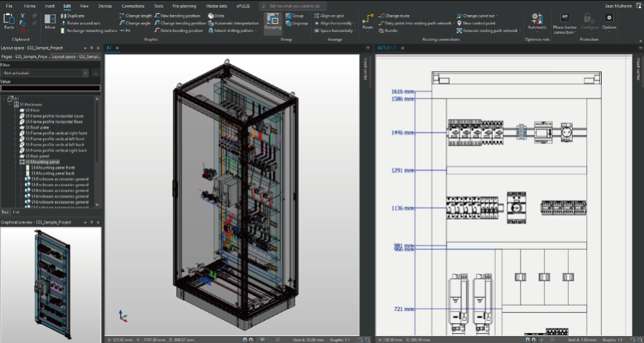
Task: Switch to Pages - ESS_Sample_Project tab
Action: pyautogui.click(x=26, y=57)
